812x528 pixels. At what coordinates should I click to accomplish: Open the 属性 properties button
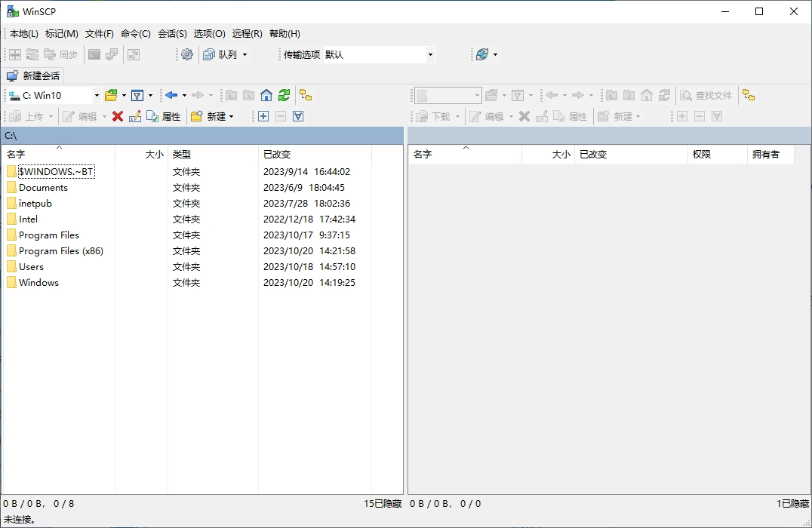coord(171,115)
